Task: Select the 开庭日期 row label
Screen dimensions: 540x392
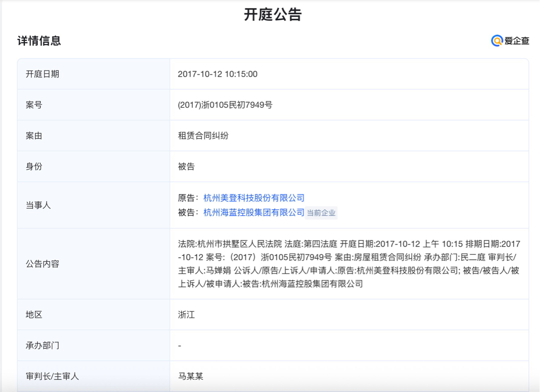Action: tap(42, 74)
